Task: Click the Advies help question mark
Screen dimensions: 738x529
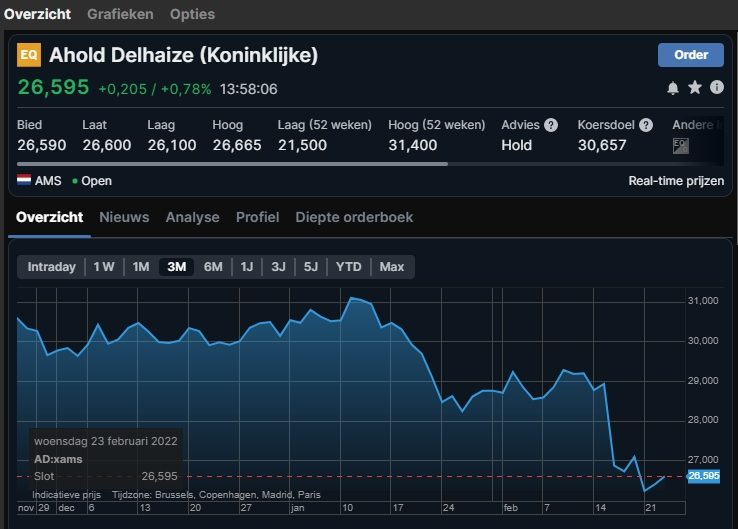Action: pyautogui.click(x=550, y=125)
